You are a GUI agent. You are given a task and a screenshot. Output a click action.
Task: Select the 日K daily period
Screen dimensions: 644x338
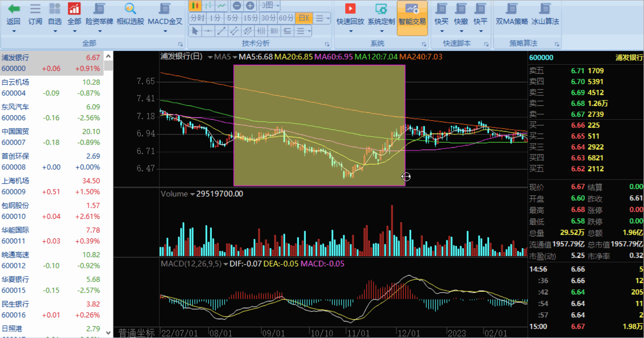coord(304,18)
